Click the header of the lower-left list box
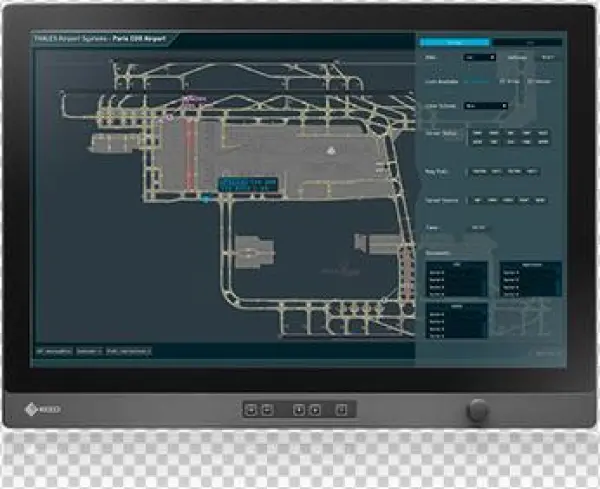600x489 pixels. pos(457,306)
